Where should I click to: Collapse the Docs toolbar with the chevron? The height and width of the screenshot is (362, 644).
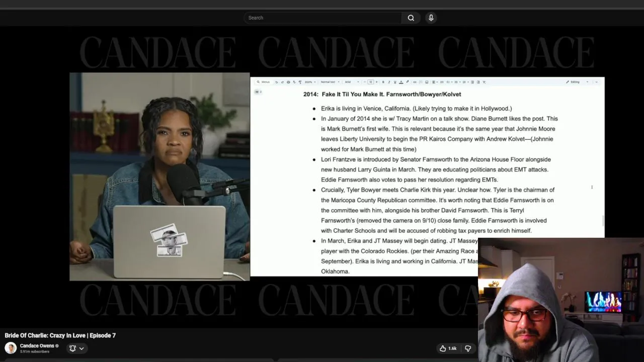click(x=596, y=82)
